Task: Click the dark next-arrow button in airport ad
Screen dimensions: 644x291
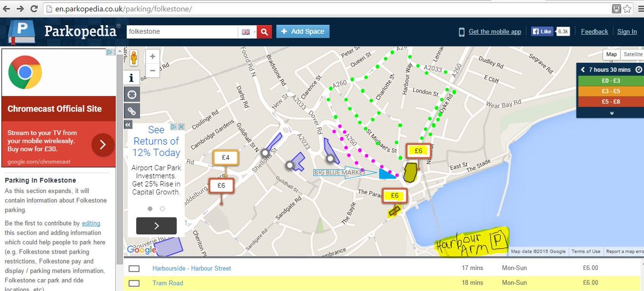Action: (156, 226)
